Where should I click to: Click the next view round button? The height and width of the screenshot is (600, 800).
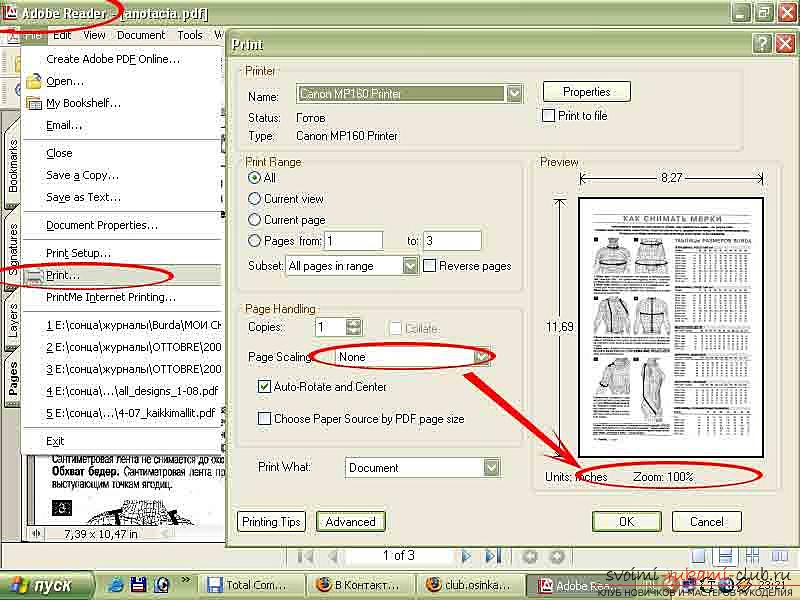click(x=557, y=556)
